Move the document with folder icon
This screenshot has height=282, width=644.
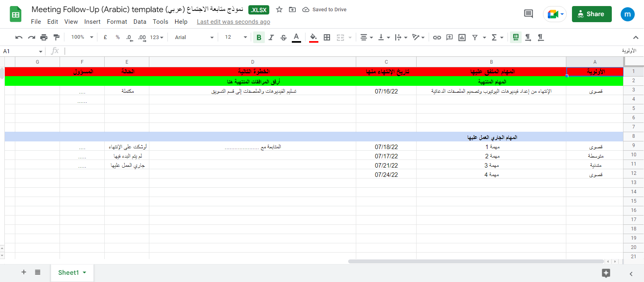point(293,10)
